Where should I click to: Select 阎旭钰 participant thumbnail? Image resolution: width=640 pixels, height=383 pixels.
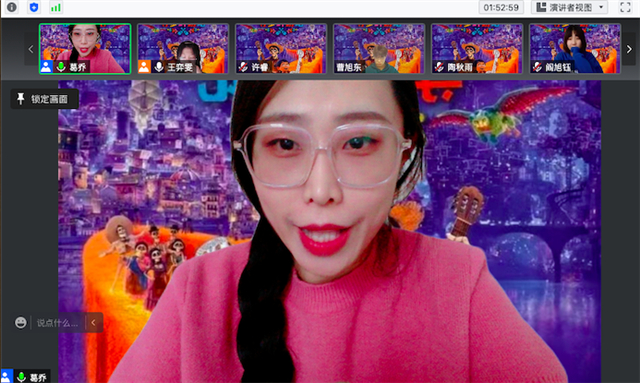click(575, 49)
